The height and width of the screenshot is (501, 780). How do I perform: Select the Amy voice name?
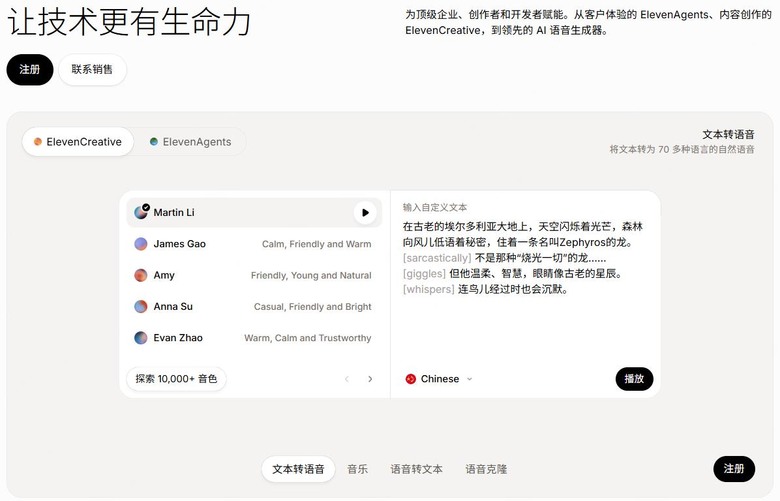(x=164, y=275)
